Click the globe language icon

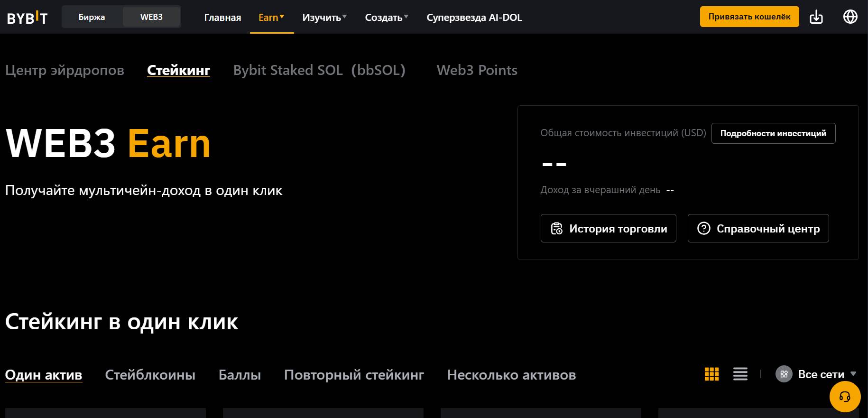[x=850, y=17]
